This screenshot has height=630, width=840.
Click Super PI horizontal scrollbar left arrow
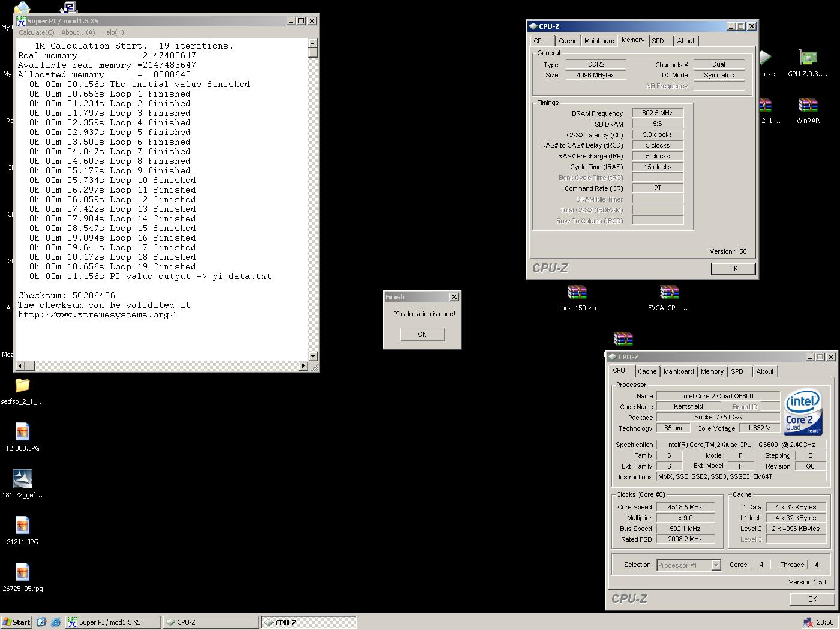[20, 365]
